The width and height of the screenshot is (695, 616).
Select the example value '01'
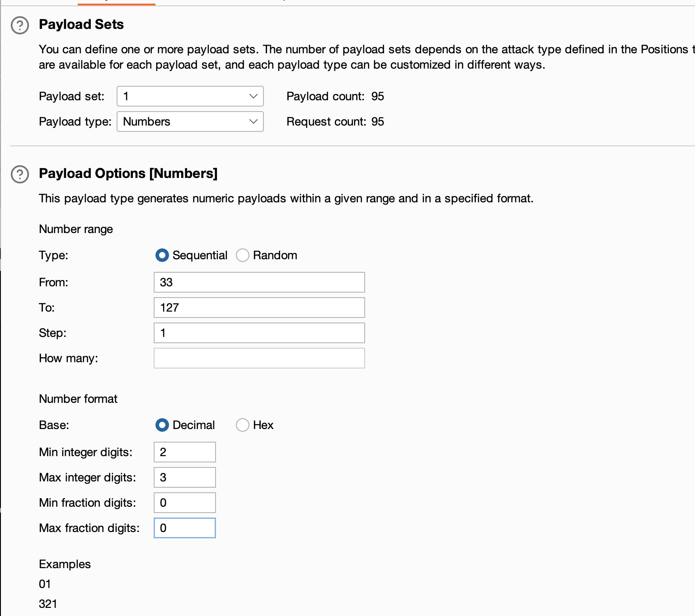(x=45, y=584)
